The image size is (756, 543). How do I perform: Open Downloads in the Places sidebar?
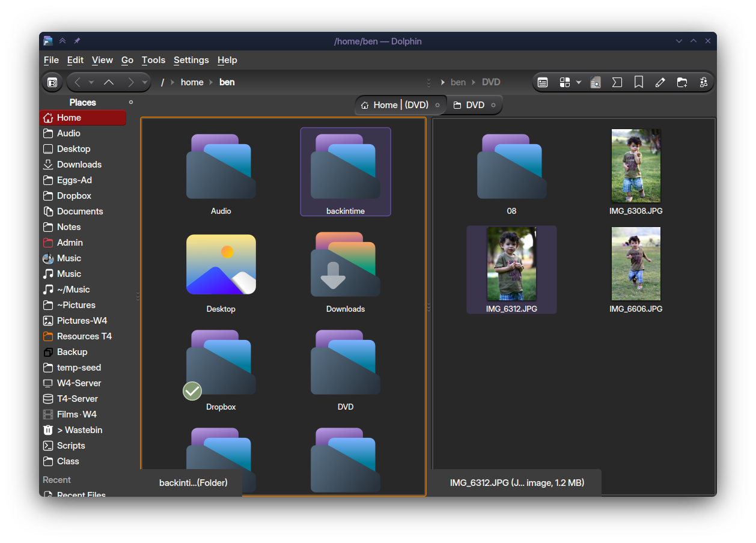(79, 165)
